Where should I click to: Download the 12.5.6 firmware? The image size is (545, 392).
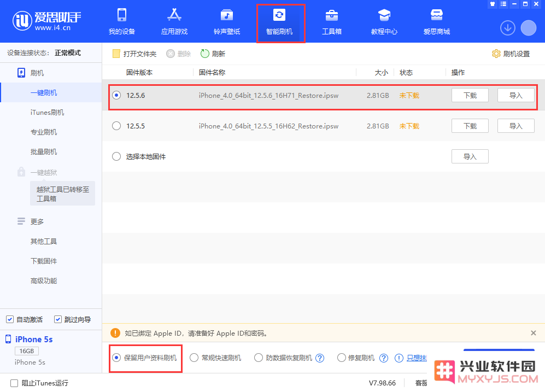[470, 95]
